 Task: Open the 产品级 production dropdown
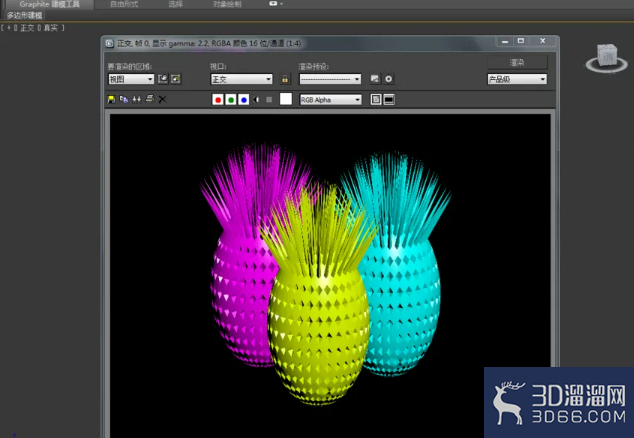pyautogui.click(x=517, y=79)
